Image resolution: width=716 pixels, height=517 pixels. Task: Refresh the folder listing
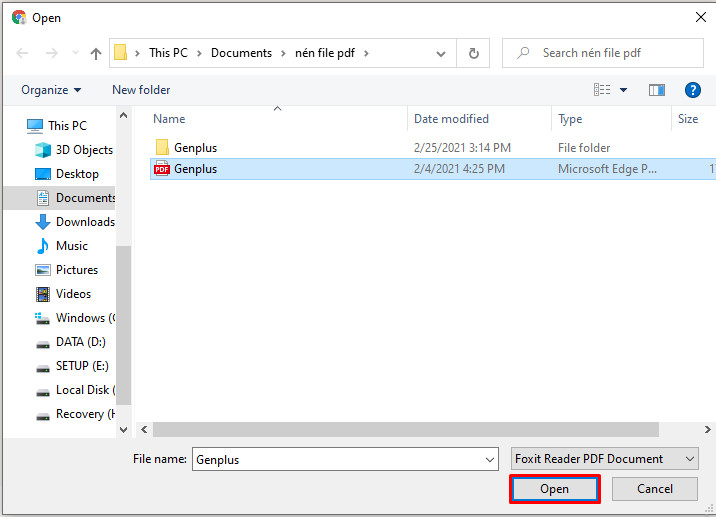click(x=474, y=53)
